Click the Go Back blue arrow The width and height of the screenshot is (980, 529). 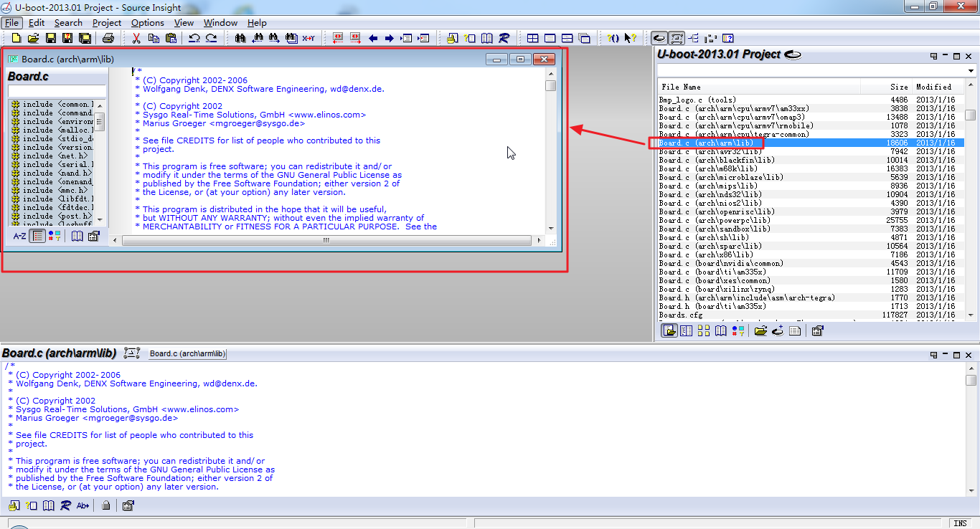click(x=373, y=38)
